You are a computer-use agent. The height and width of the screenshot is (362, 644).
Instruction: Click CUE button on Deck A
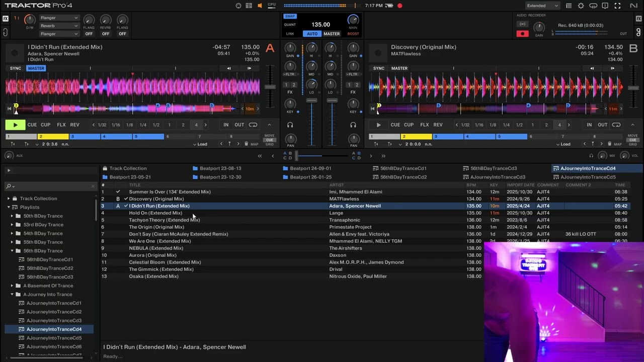click(32, 125)
